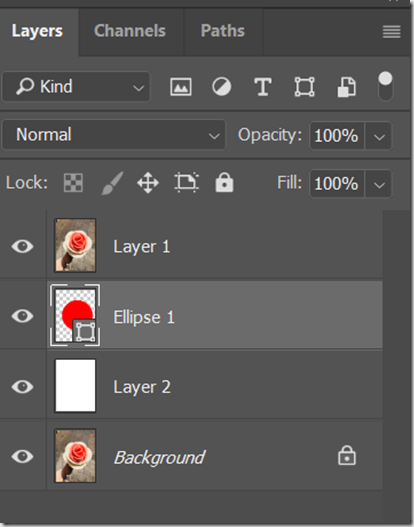Filter for type layers icon
414x527 pixels.
(x=263, y=87)
